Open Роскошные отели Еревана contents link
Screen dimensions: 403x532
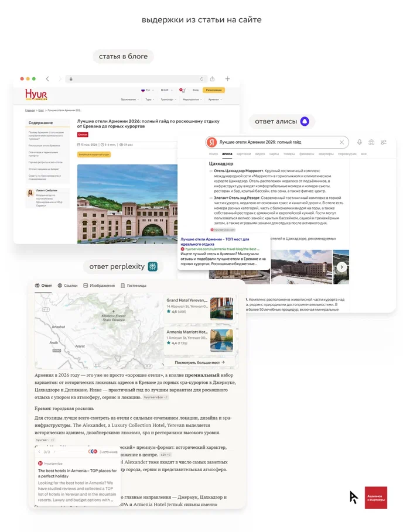coord(44,146)
